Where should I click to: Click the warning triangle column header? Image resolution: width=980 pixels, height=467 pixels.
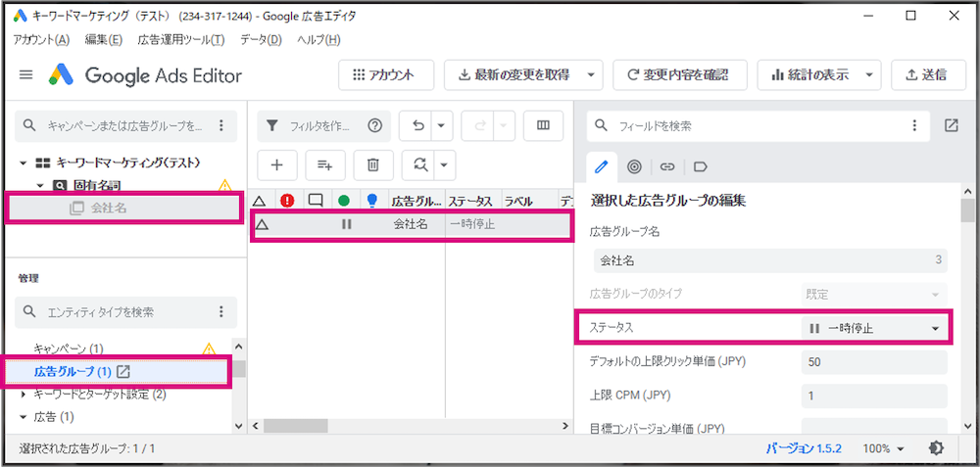(259, 201)
